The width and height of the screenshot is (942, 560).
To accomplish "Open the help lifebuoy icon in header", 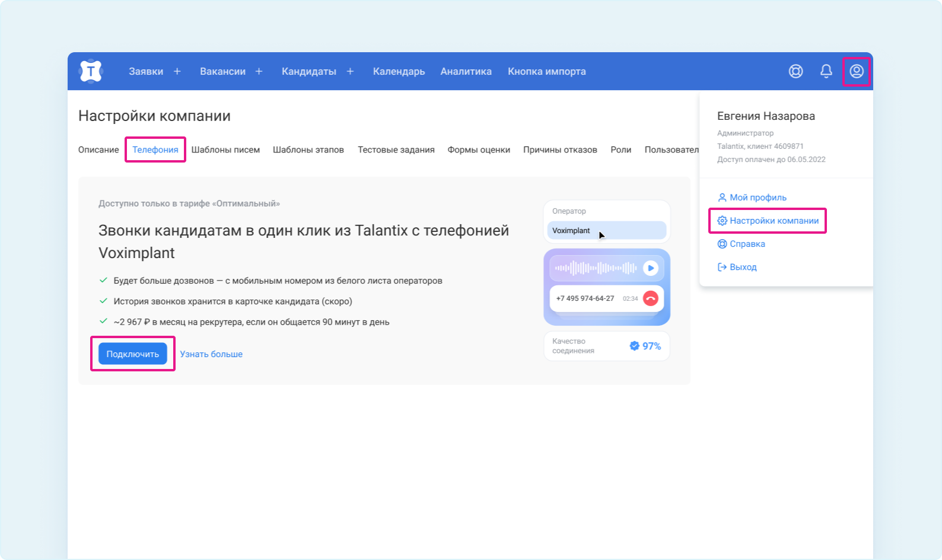I will tap(796, 71).
